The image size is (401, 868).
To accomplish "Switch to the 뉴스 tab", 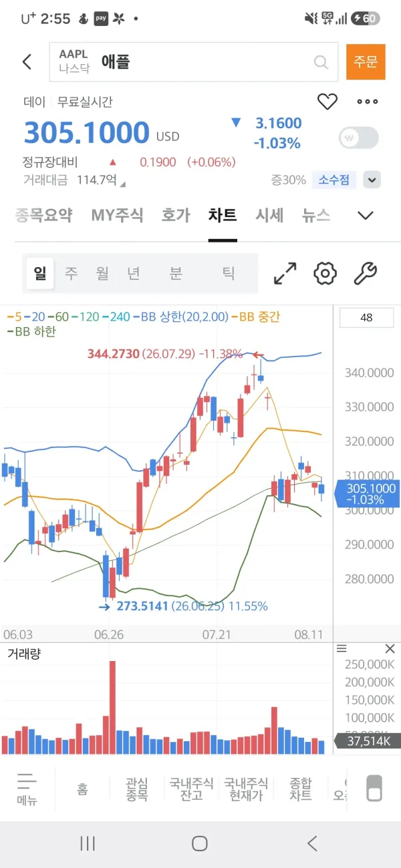I will pyautogui.click(x=316, y=215).
